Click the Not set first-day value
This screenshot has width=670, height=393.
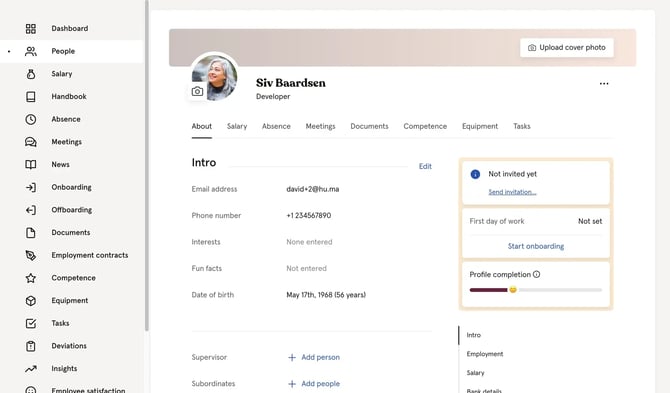[590, 221]
